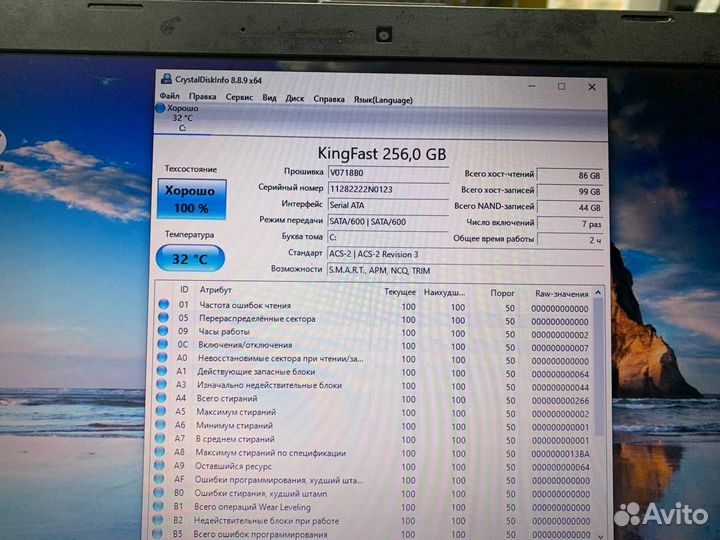720x540 pixels.
Task: Open the Вид menu
Action: [x=269, y=98]
